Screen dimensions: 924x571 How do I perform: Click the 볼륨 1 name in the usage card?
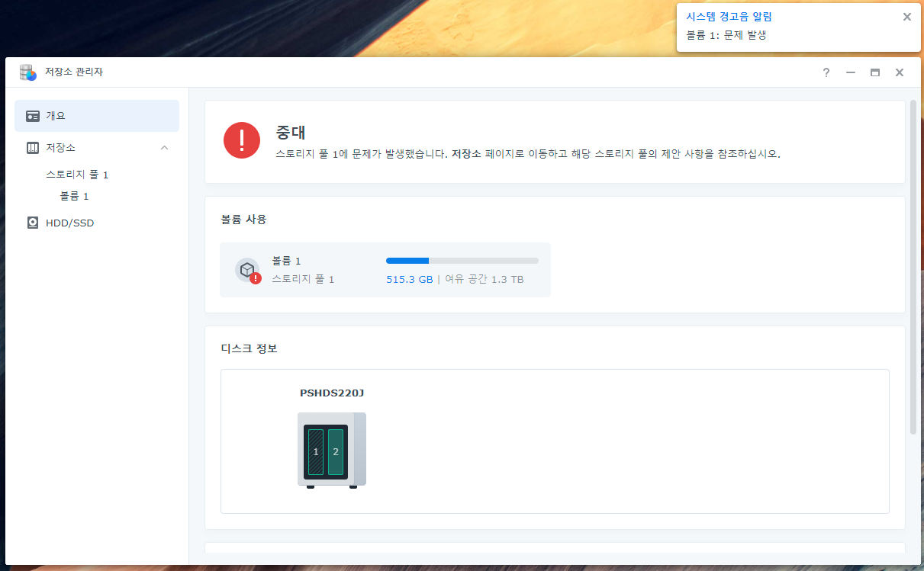(x=286, y=261)
